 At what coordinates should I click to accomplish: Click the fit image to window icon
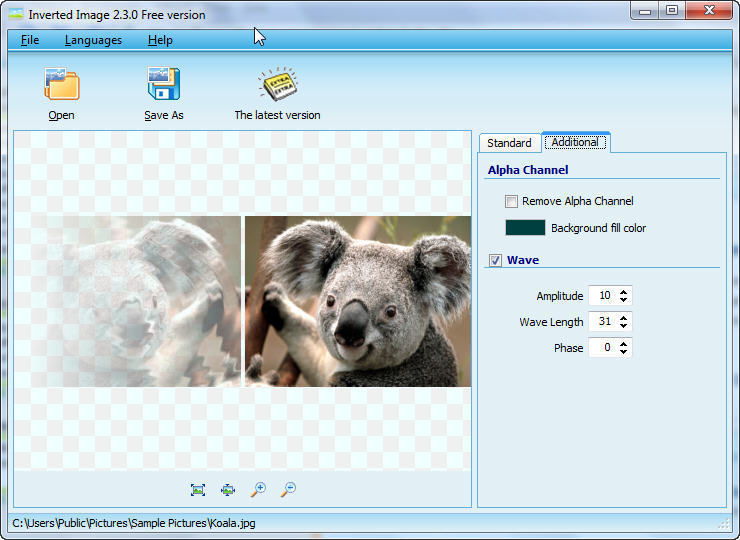coord(198,489)
